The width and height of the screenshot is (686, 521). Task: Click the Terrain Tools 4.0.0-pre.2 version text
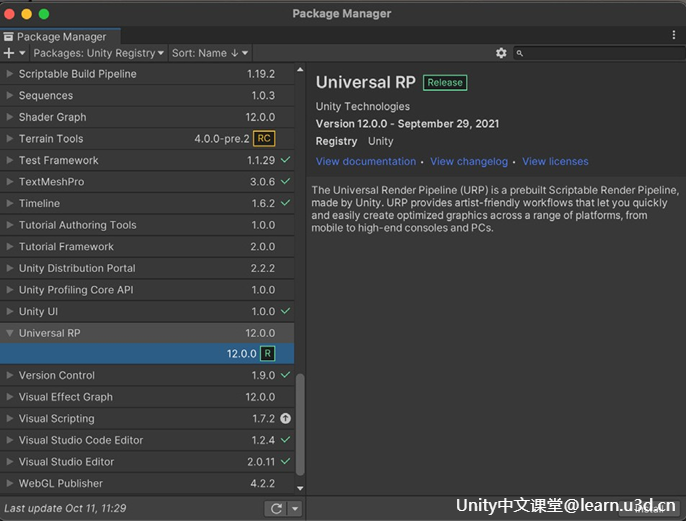[222, 139]
